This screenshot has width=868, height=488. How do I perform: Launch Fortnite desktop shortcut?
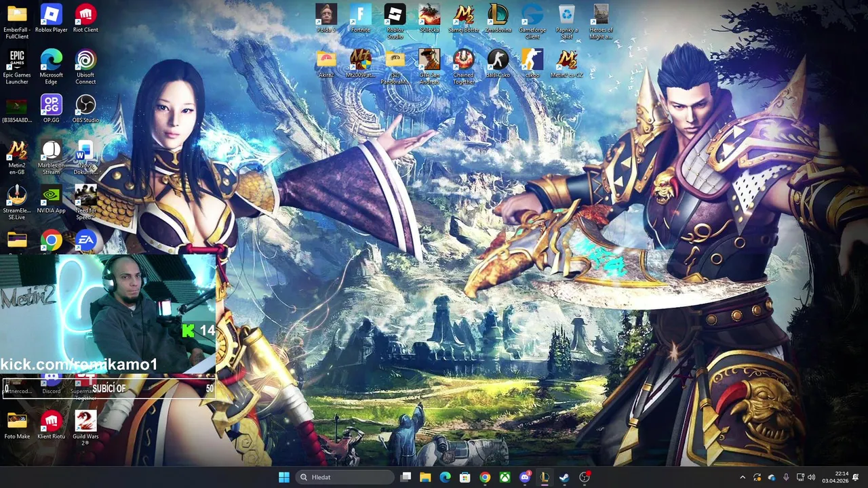(361, 18)
